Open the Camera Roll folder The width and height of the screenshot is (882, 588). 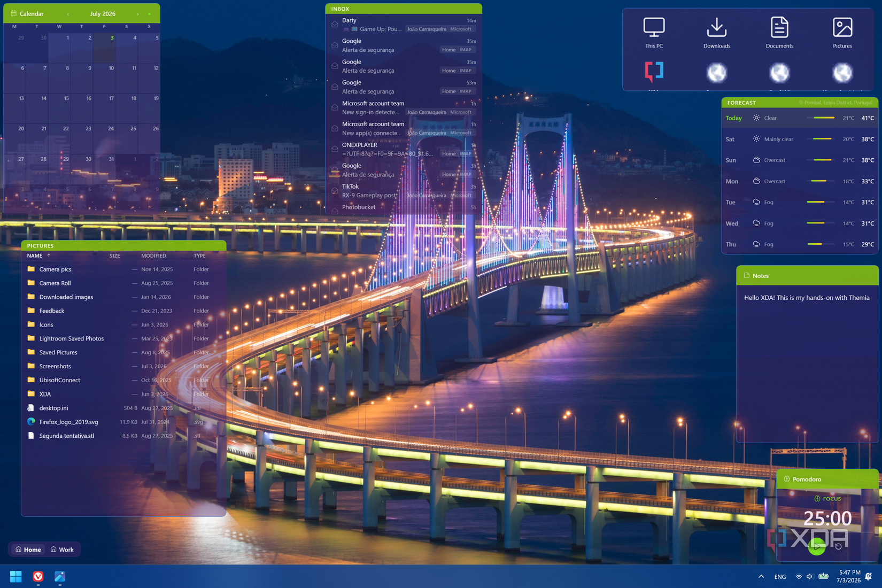[x=123, y=283]
